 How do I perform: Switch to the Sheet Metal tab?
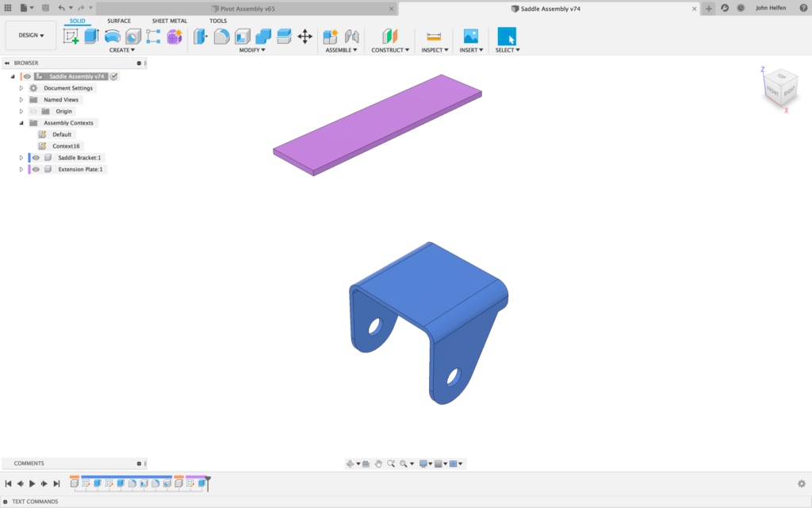point(168,21)
